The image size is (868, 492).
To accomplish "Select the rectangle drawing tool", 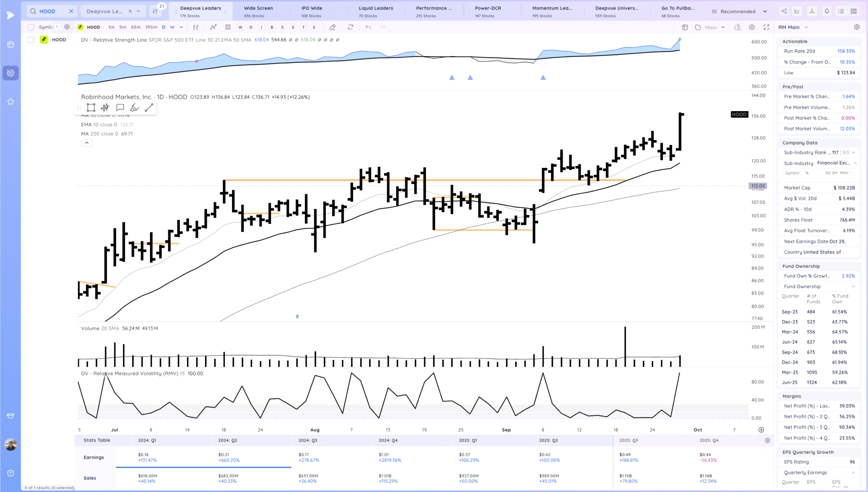I will pyautogui.click(x=91, y=108).
